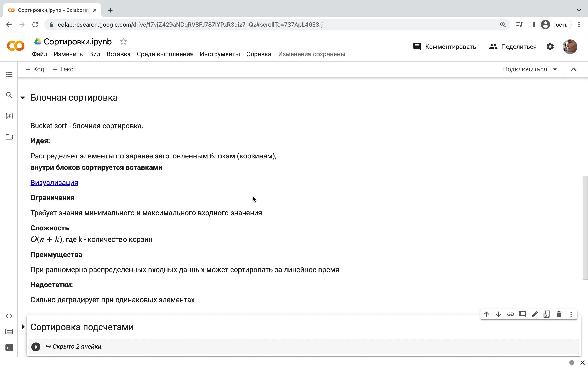Open the Вид menu

point(95,54)
